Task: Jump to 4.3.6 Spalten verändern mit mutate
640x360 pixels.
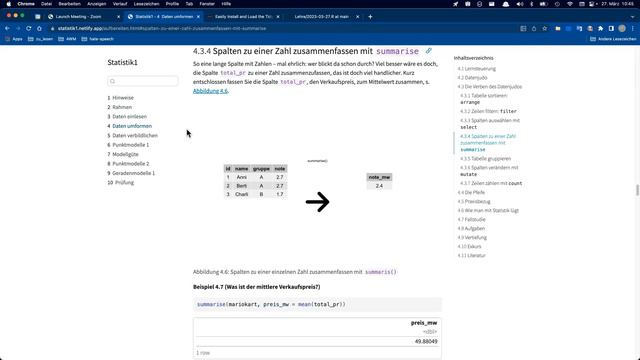Action: click(x=489, y=171)
